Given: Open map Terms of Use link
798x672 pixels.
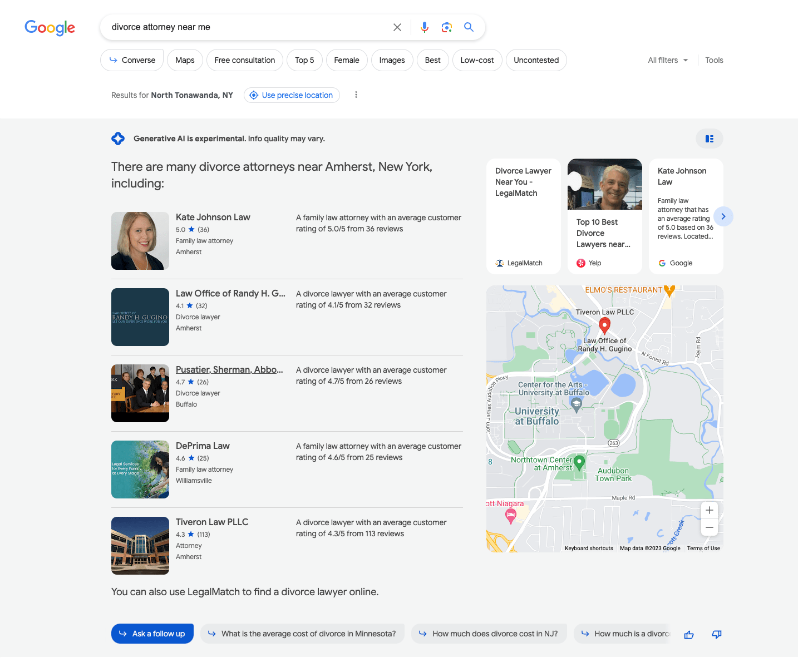Looking at the screenshot, I should (703, 549).
